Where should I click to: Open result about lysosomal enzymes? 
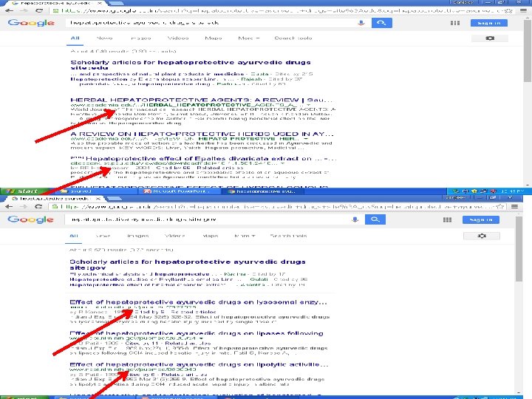(x=198, y=302)
